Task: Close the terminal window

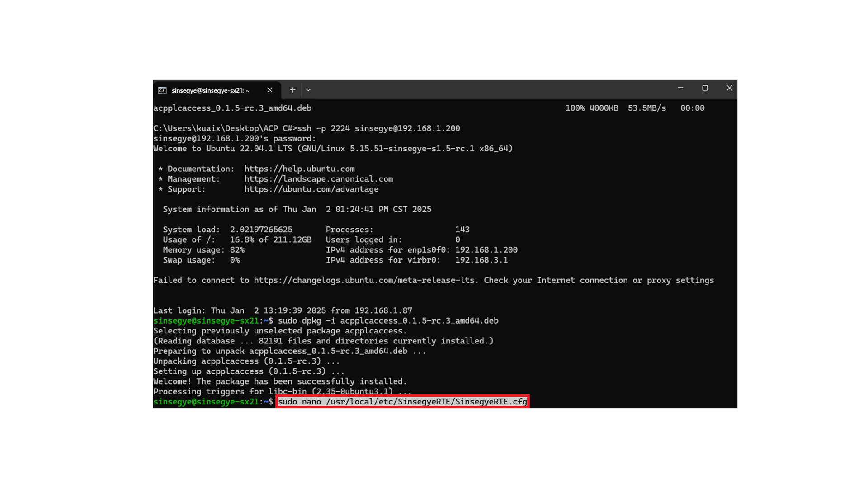Action: coord(729,88)
